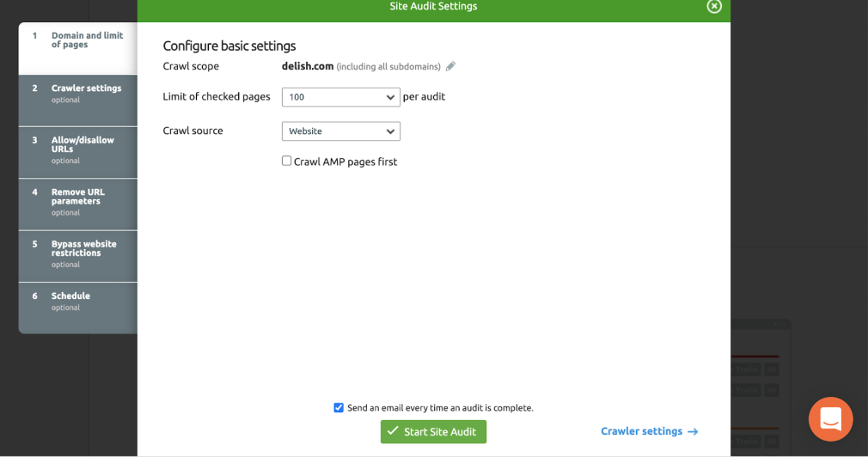Open Allow/disallow URLs step
This screenshot has width=868, height=457.
[x=78, y=153]
